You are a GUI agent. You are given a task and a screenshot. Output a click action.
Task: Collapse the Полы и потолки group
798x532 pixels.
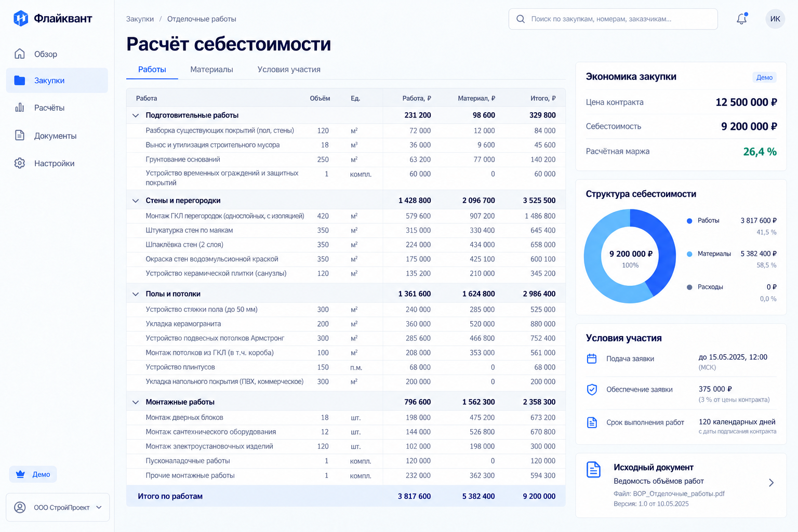point(136,294)
